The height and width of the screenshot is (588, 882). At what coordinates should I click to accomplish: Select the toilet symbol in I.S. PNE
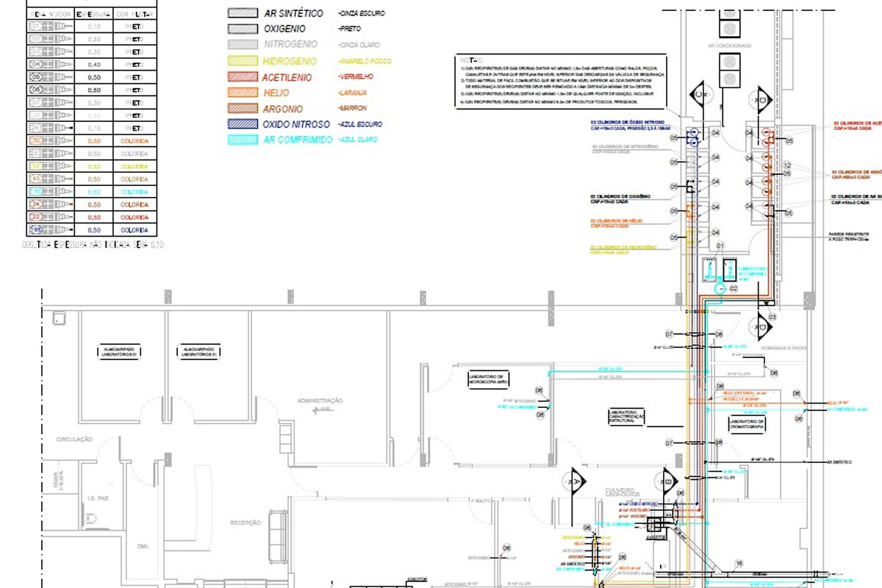(x=90, y=518)
